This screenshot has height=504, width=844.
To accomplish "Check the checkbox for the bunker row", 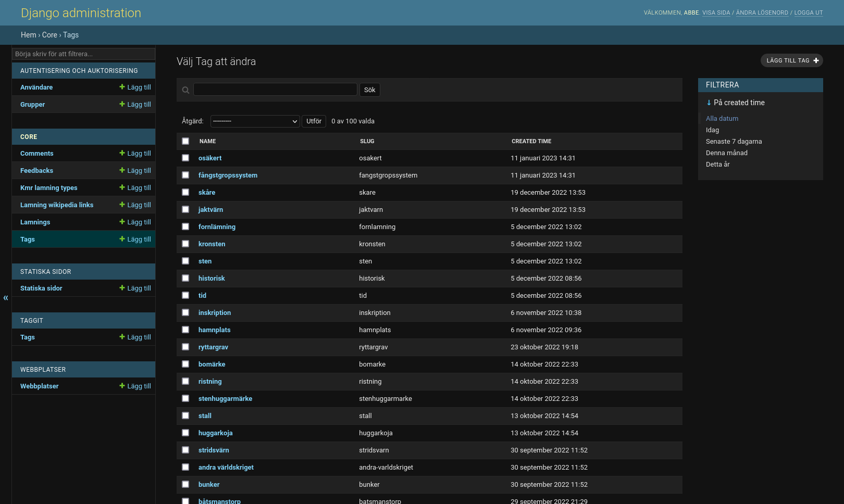I will click(185, 484).
